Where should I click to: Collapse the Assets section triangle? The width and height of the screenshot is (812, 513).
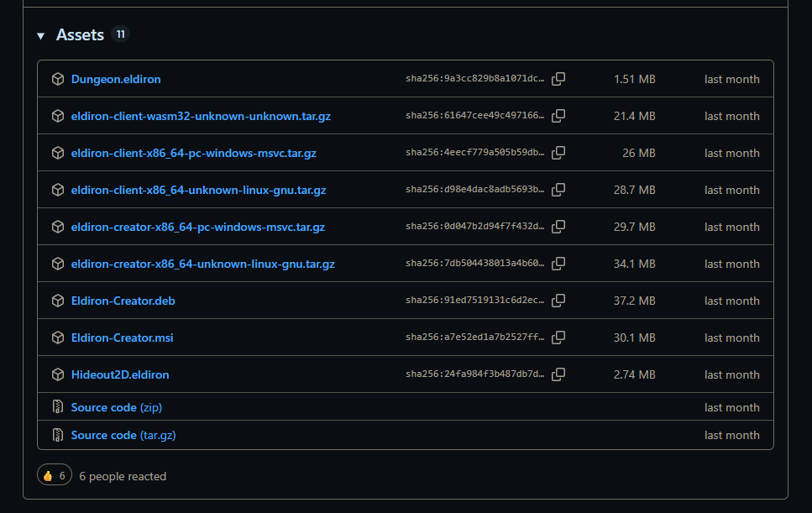pos(40,35)
